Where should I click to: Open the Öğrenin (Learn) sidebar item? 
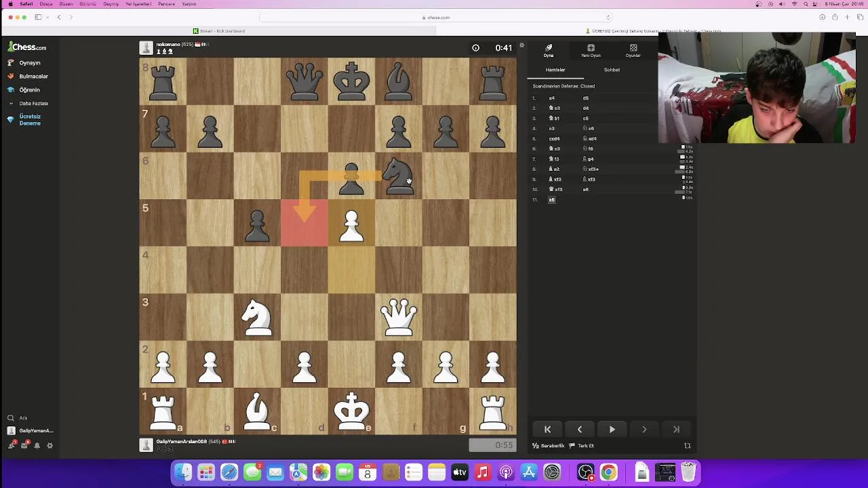click(24, 89)
